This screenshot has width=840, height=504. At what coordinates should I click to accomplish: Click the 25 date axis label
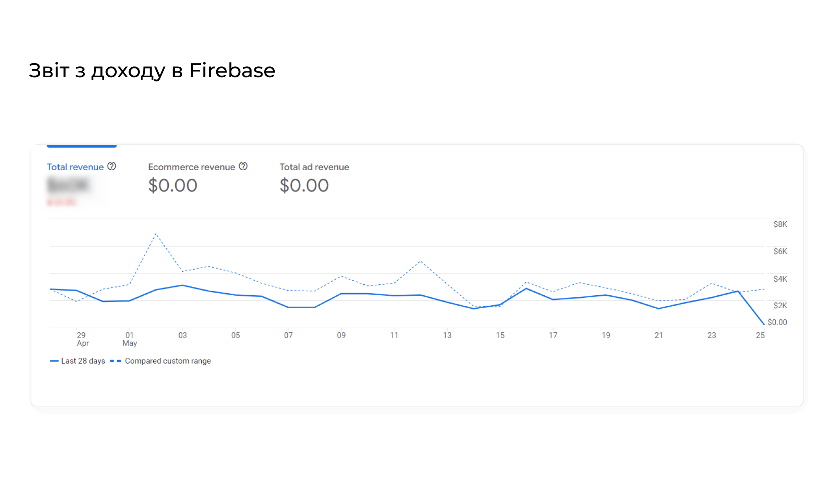coord(760,335)
